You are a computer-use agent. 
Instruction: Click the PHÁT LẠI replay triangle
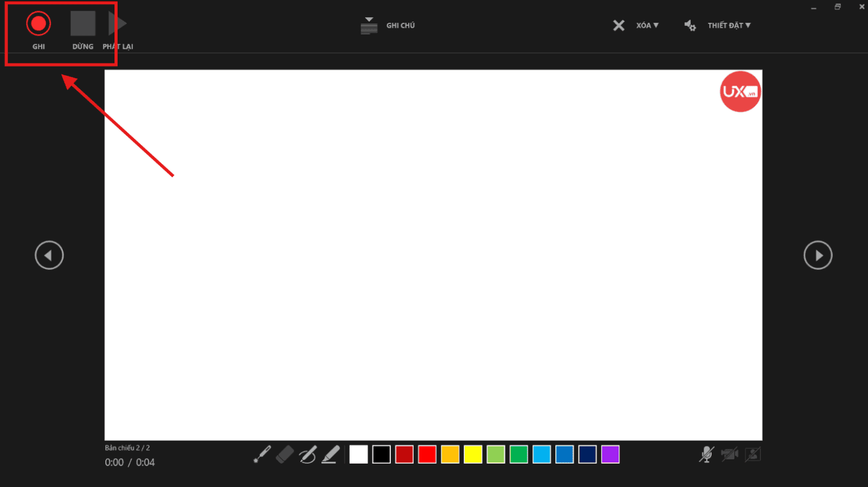(118, 25)
